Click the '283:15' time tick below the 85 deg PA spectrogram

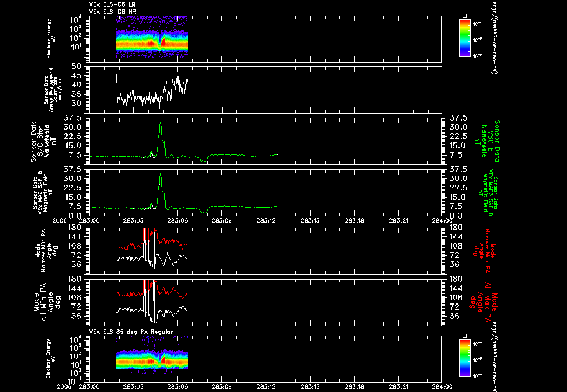point(310,386)
